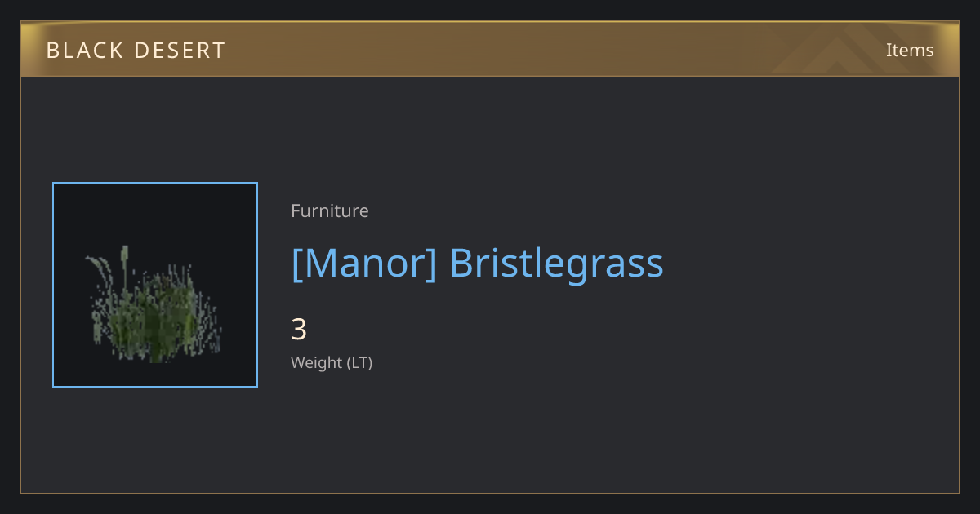980x514 pixels.
Task: Click the Weight (LT) label
Action: coord(332,362)
